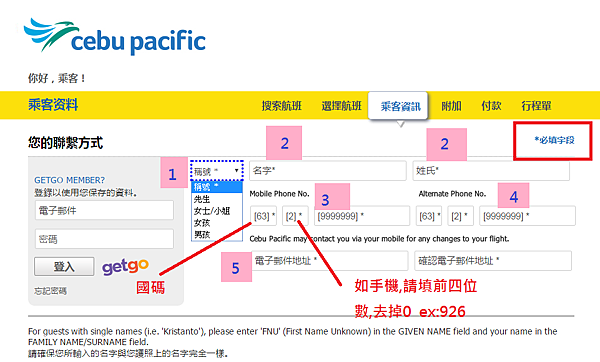The width and height of the screenshot is (600, 362).
Task: Select highlighted 稱號 list option
Action: point(217,187)
